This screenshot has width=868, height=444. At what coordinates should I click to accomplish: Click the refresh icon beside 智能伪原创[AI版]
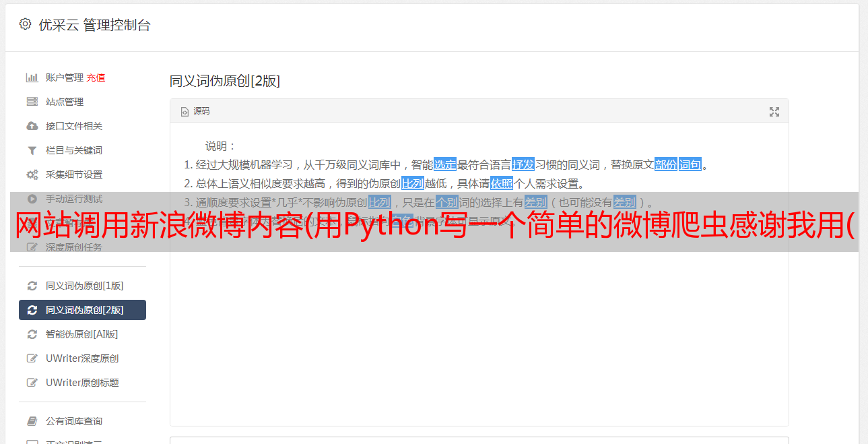pos(32,334)
